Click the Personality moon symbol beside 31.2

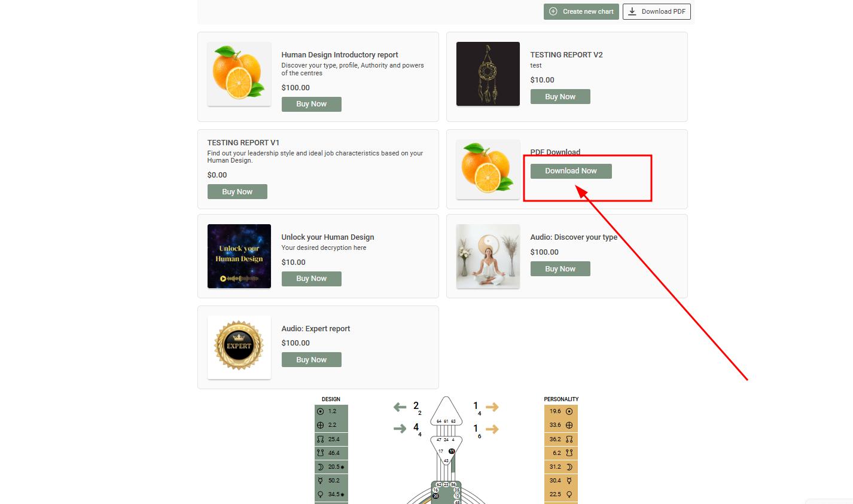pyautogui.click(x=569, y=467)
